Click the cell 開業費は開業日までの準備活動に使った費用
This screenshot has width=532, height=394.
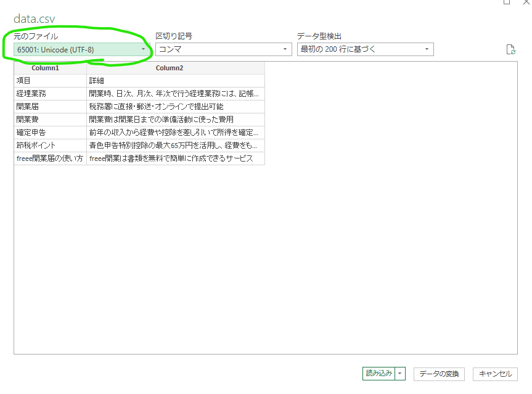pos(176,120)
